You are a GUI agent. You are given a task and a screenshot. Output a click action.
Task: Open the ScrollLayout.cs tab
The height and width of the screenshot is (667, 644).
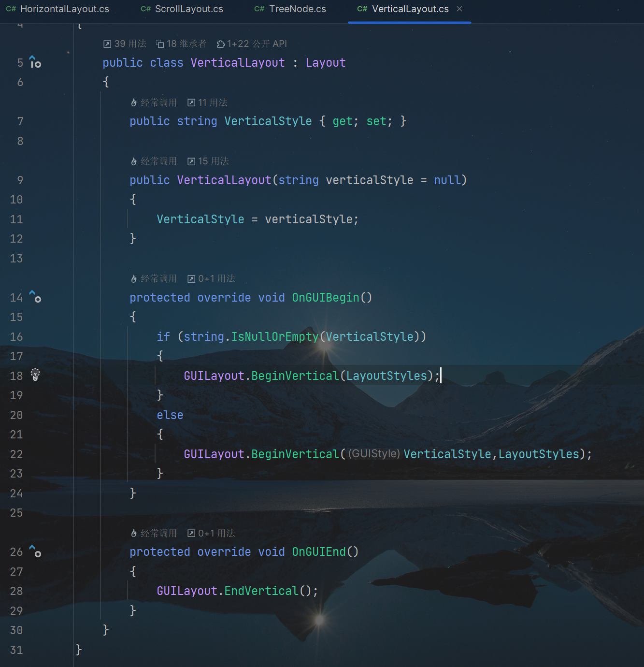pos(182,9)
